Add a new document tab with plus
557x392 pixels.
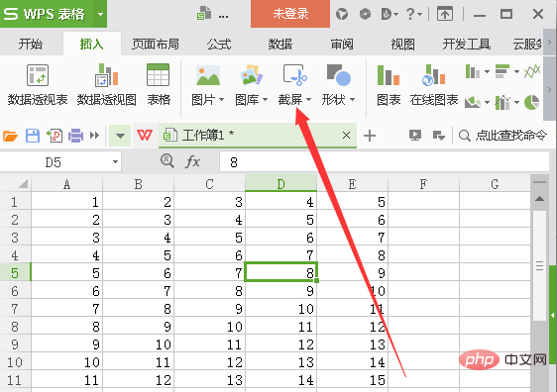coord(370,136)
